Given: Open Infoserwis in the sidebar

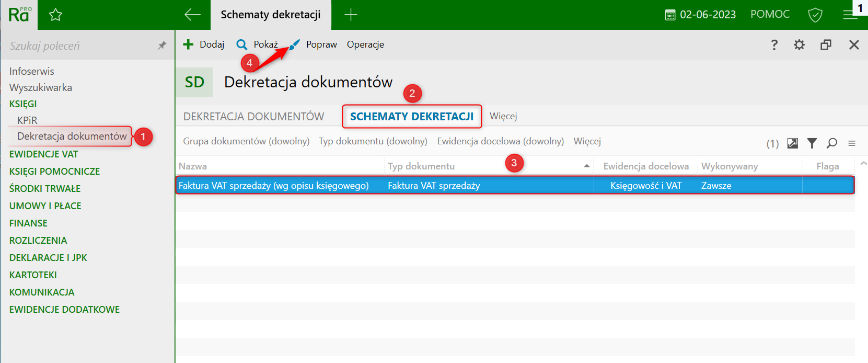Looking at the screenshot, I should tap(31, 71).
